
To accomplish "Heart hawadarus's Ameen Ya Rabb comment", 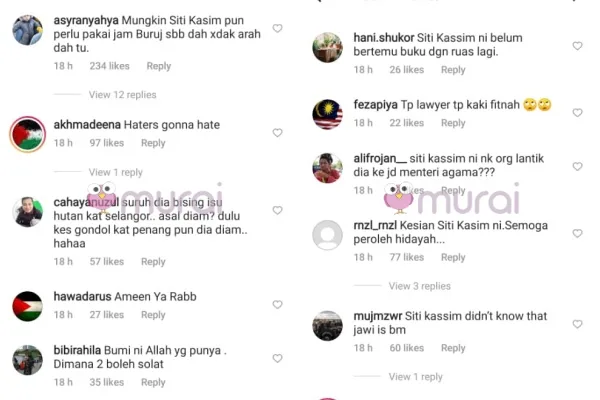I will (277, 305).
